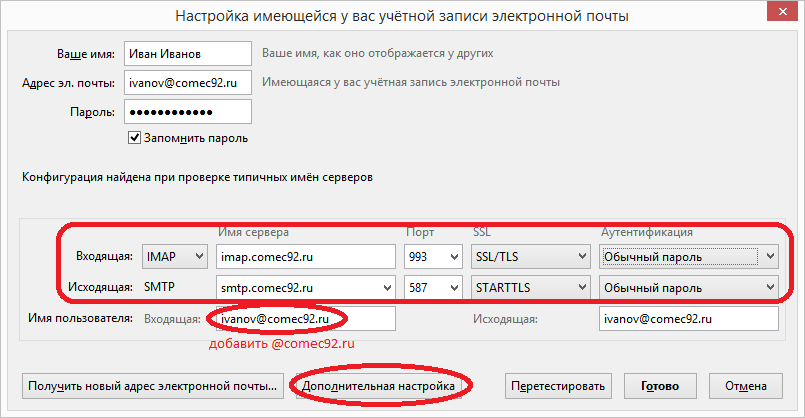
Task: Expand incoming authentication 'Обычный пароль' dropdown
Action: 688,257
